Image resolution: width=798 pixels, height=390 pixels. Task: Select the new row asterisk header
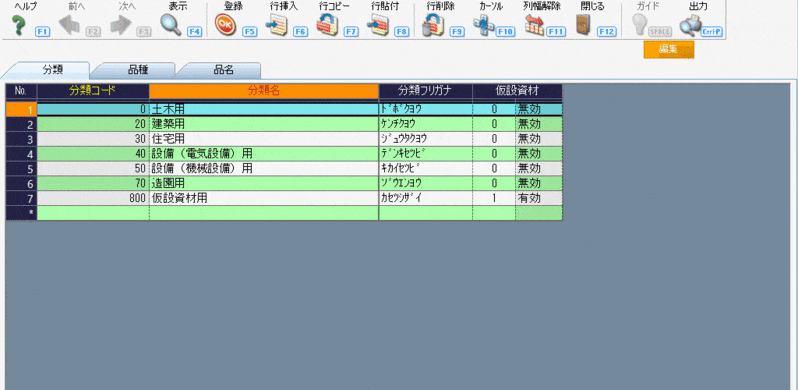point(21,213)
